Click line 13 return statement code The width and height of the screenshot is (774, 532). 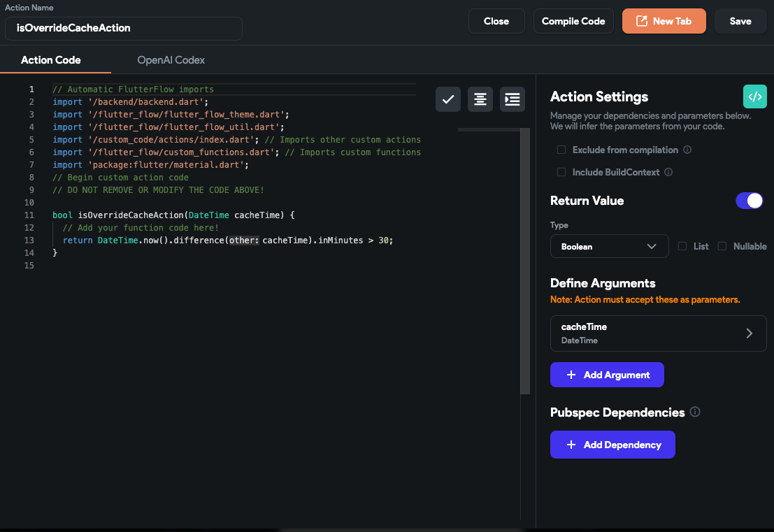(227, 240)
